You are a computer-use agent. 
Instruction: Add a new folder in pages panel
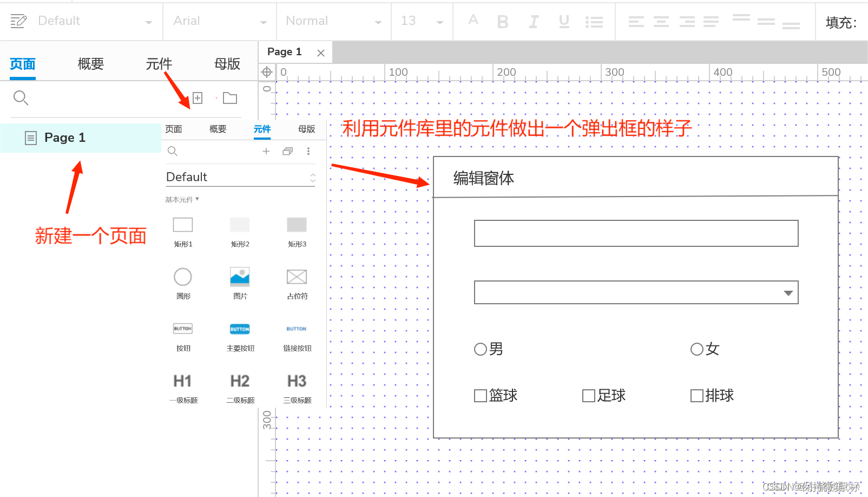tap(230, 98)
